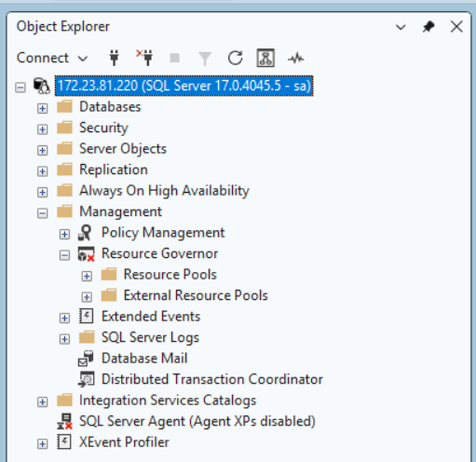
Task: Expand Always On High Availability node
Action: coord(42,192)
